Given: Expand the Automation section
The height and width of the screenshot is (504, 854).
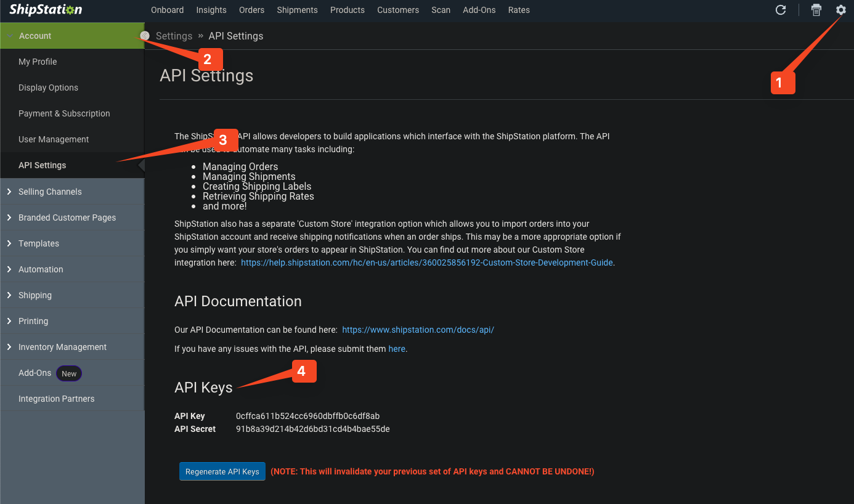Looking at the screenshot, I should [72, 269].
